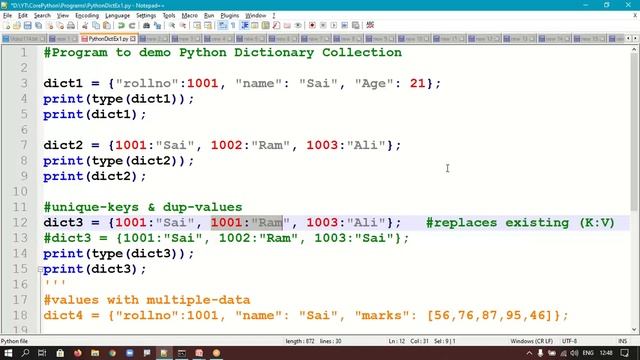Toggle show all characters pilcrow icon
640x360 pixels.
click(233, 25)
